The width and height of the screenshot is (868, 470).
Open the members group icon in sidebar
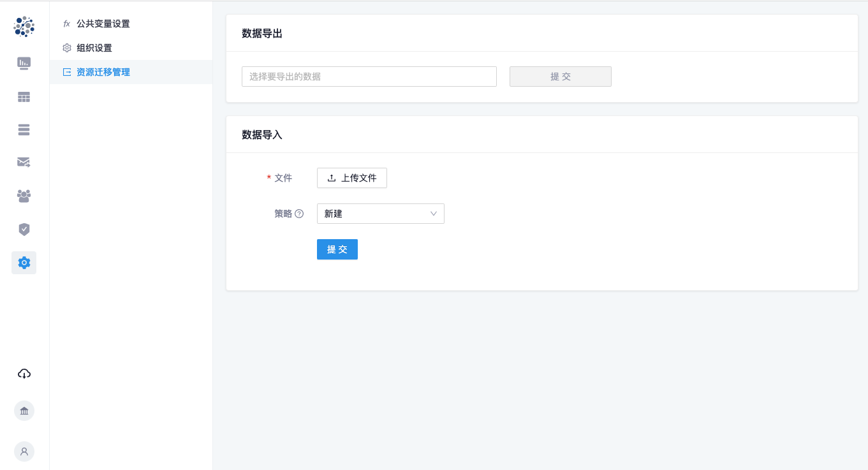[x=24, y=196]
